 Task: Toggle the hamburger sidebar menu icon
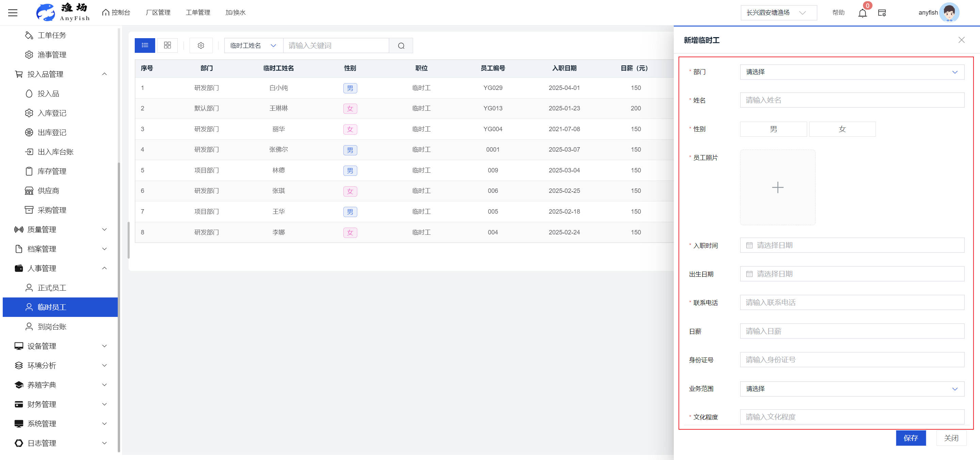point(13,13)
